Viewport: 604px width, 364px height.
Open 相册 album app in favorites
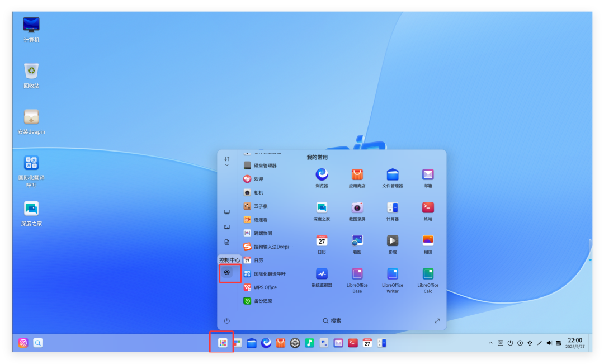428,244
